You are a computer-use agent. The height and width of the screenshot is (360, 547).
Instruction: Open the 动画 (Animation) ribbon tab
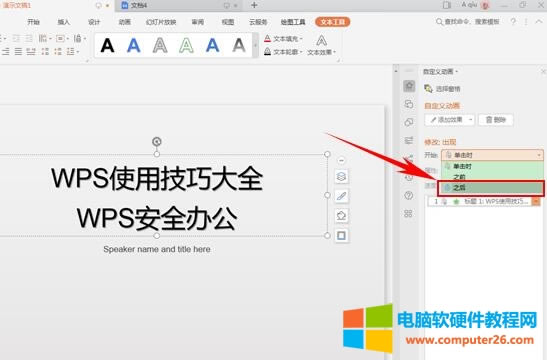click(125, 22)
